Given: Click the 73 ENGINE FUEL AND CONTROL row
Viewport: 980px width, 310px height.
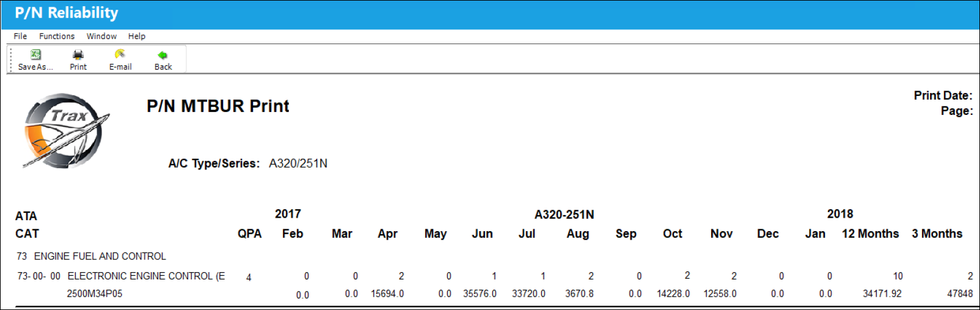Looking at the screenshot, I should pyautogui.click(x=91, y=256).
